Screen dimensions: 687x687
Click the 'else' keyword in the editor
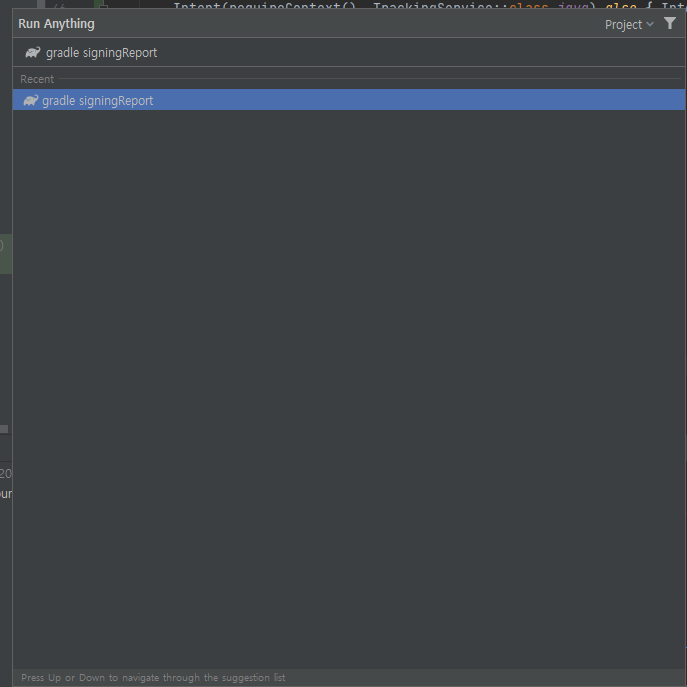[622, 7]
